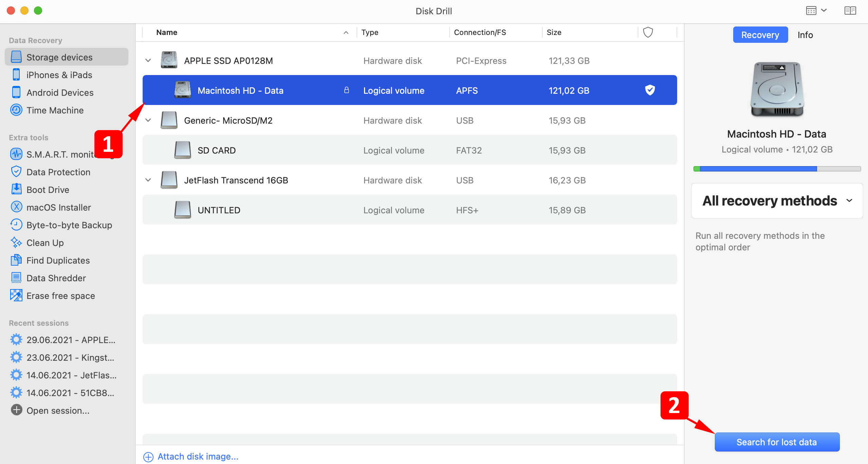The height and width of the screenshot is (464, 868).
Task: Collapse the Generic- MicroSD/M2 disk
Action: [148, 120]
